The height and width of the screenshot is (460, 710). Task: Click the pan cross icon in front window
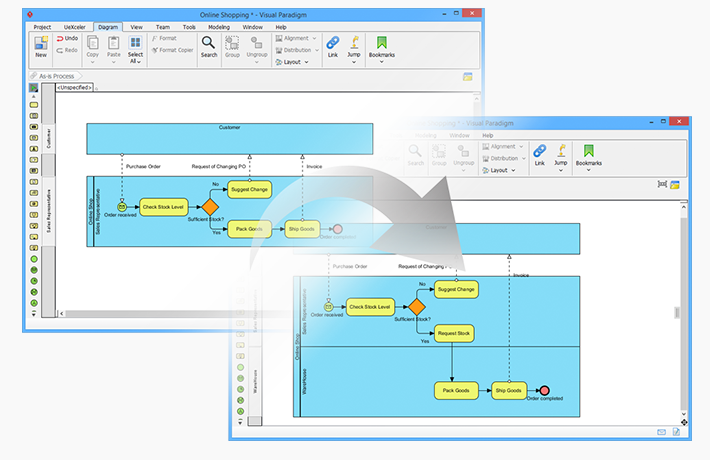point(684,422)
